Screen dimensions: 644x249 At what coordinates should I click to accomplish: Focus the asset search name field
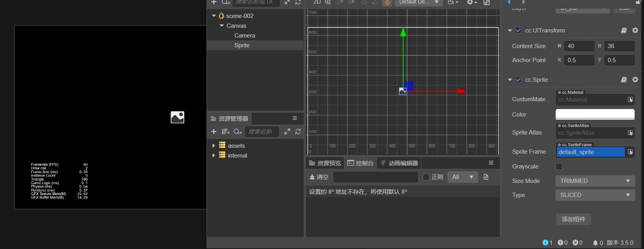[x=262, y=132]
